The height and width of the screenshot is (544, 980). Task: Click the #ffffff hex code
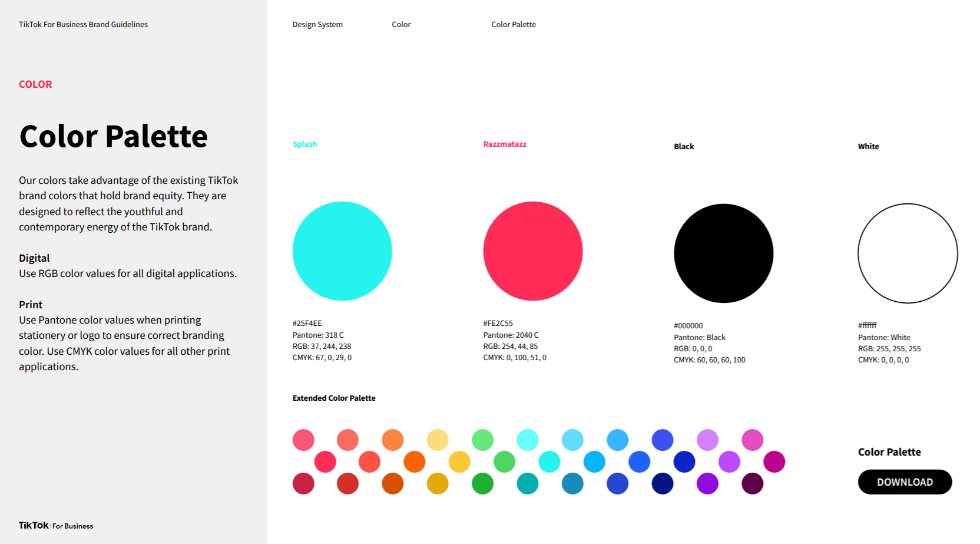point(867,325)
